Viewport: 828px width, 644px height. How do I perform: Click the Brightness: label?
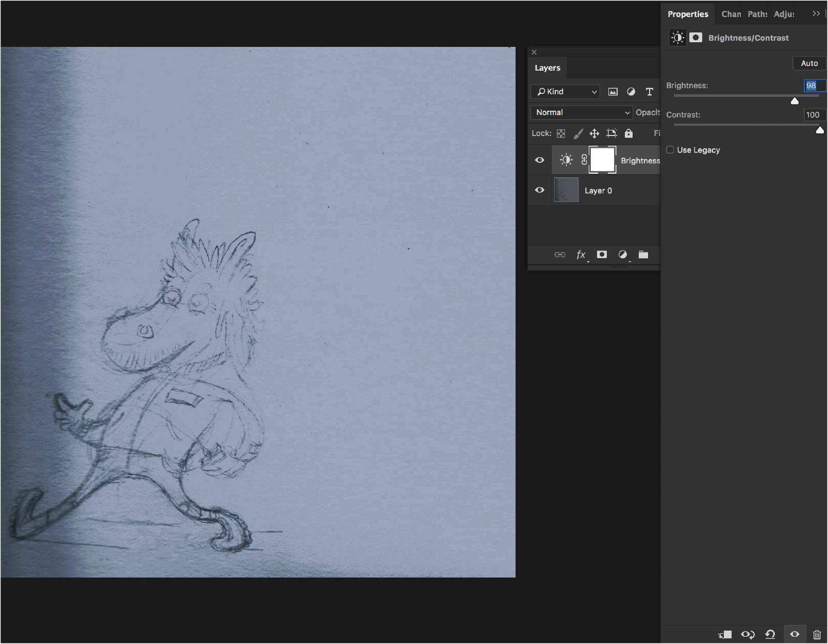(687, 86)
